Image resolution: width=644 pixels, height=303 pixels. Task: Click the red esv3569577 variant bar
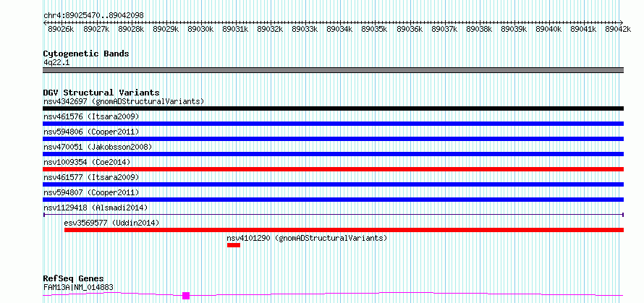tap(344, 230)
